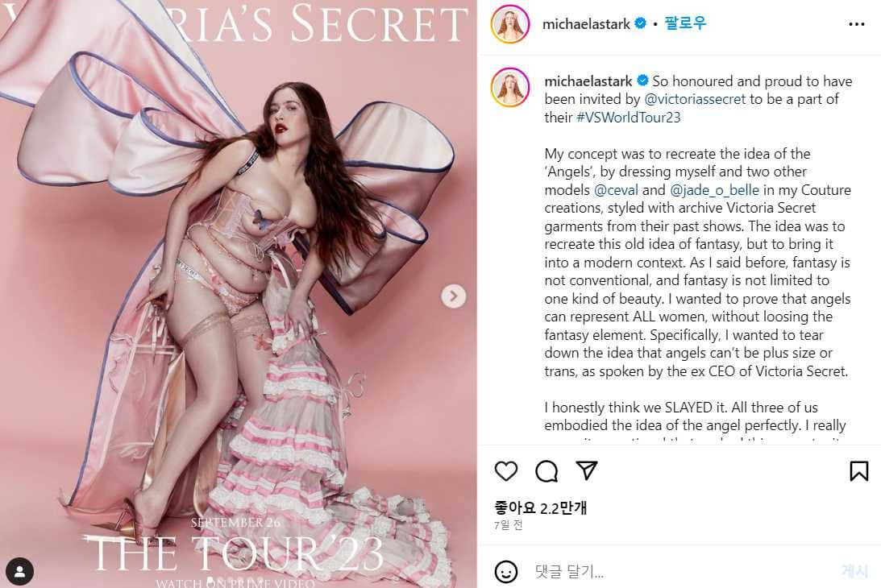The width and height of the screenshot is (881, 588).
Task: Open the emoji picker in comment box
Action: coord(505,572)
